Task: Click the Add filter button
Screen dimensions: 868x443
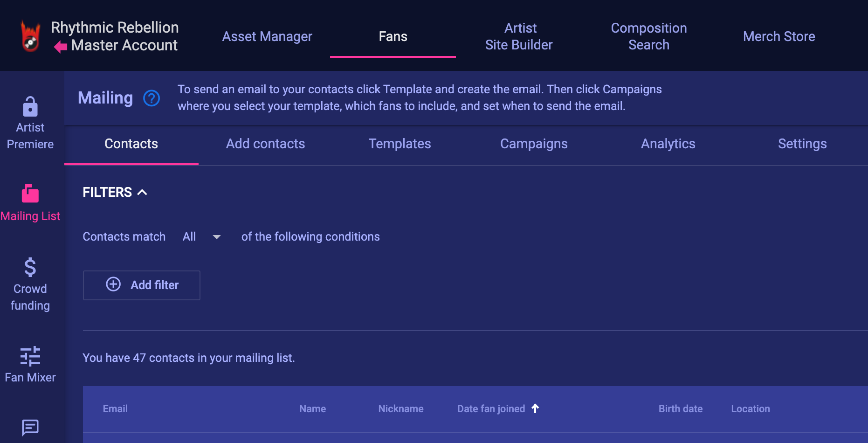Action: [142, 285]
